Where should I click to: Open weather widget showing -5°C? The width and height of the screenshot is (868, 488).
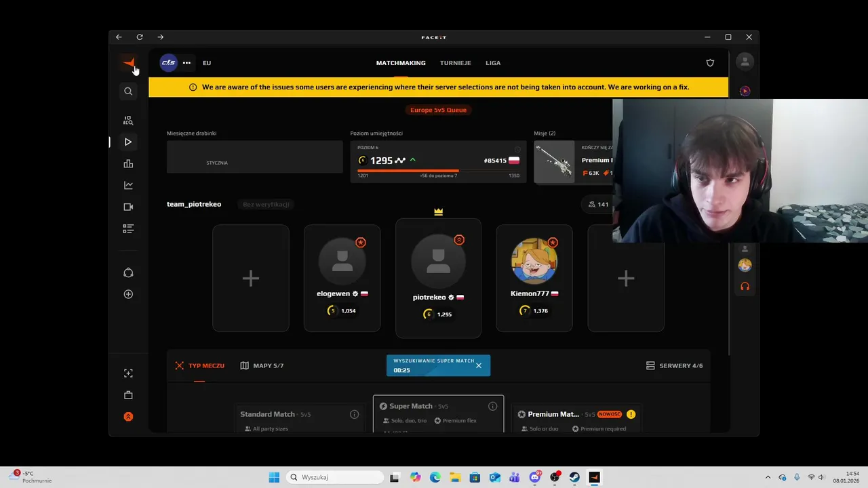point(31,477)
